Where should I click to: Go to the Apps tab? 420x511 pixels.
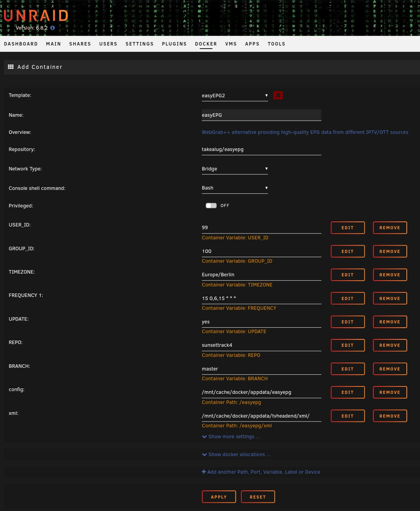click(252, 44)
